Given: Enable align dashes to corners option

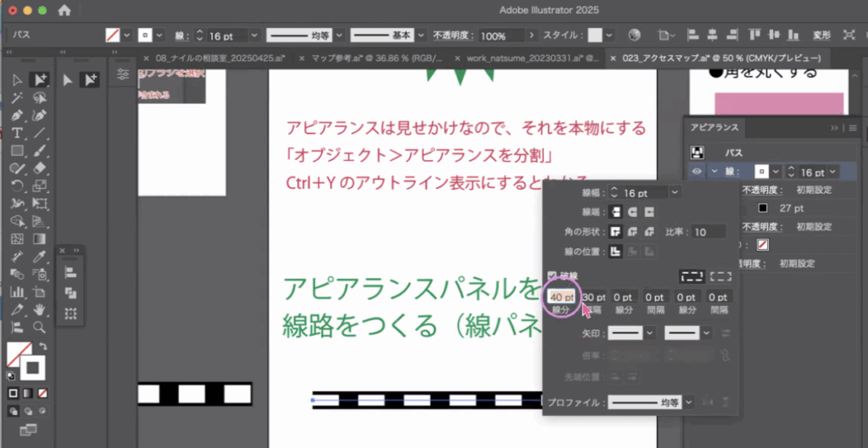Looking at the screenshot, I should coord(721,276).
